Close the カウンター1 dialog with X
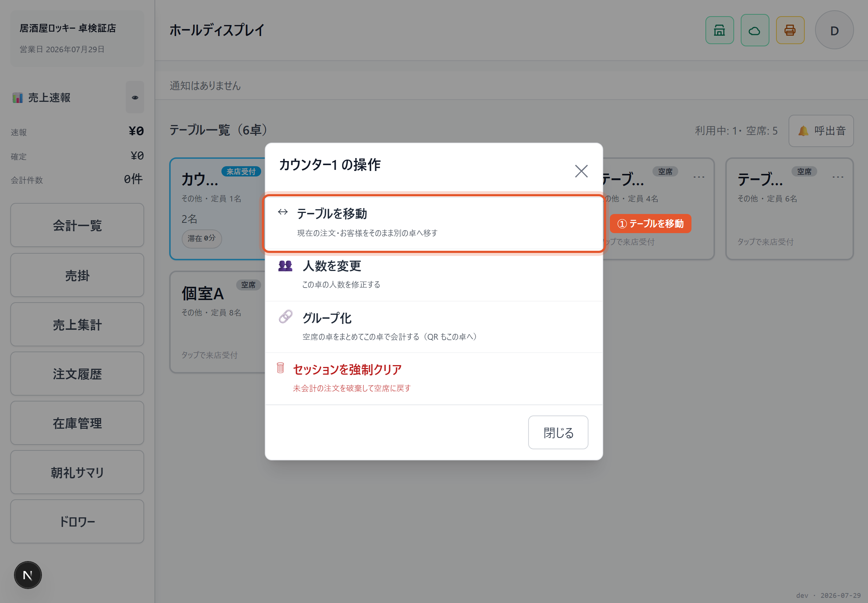This screenshot has width=868, height=603. [581, 171]
